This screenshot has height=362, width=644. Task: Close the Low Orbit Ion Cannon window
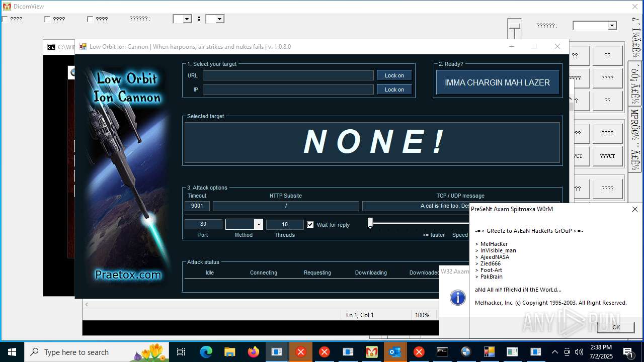click(557, 47)
